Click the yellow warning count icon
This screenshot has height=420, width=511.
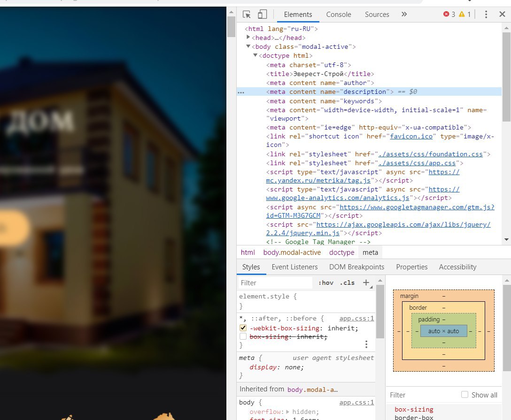tap(462, 14)
